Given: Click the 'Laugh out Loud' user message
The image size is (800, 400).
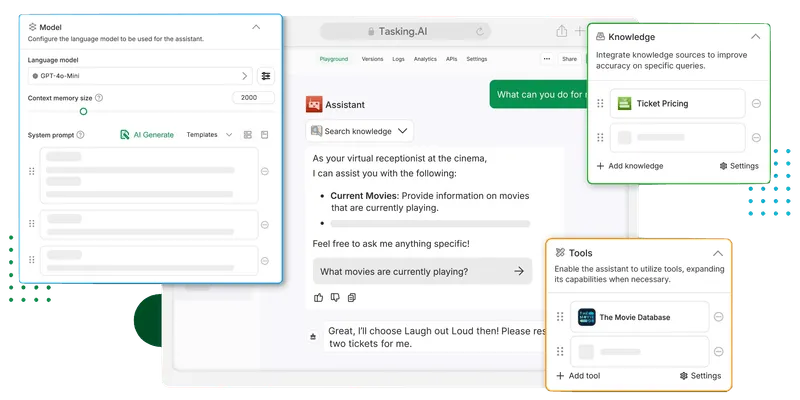Looking at the screenshot, I should click(437, 337).
